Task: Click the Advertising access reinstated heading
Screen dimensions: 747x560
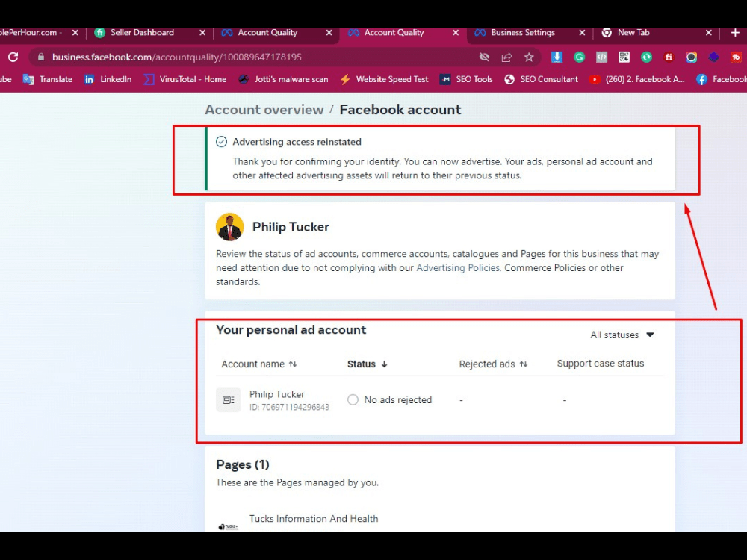Action: pyautogui.click(x=297, y=142)
